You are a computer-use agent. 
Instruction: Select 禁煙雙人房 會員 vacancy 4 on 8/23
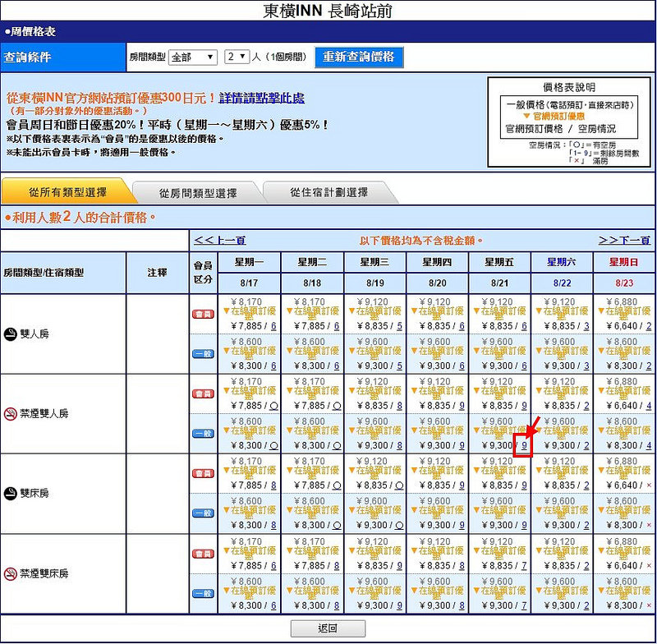pyautogui.click(x=649, y=406)
